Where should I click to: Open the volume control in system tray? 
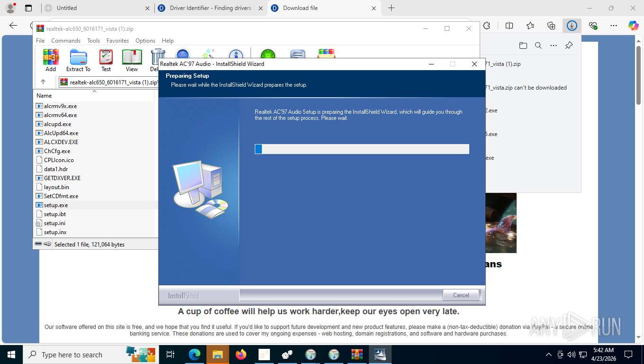click(572, 355)
